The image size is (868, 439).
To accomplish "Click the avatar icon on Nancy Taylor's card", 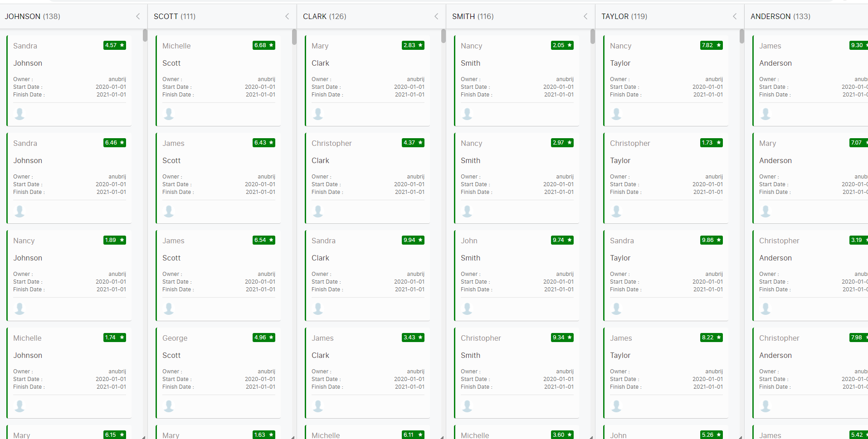I will (x=616, y=114).
